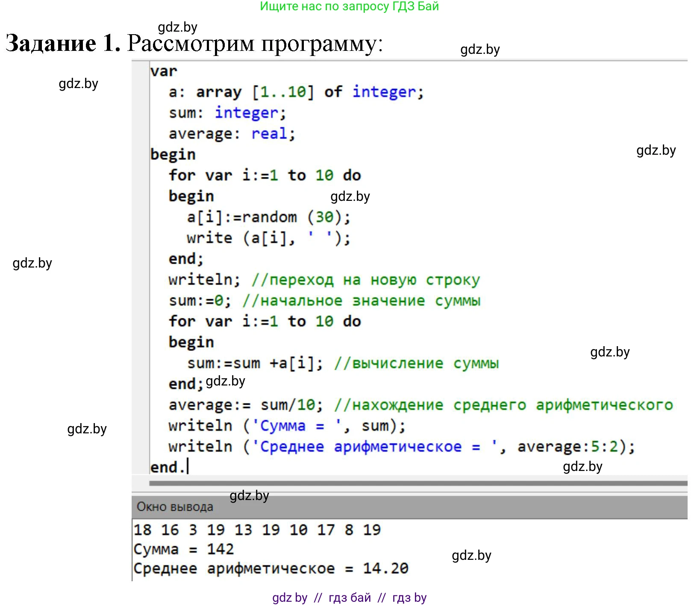Click the "average:= sum/10;" statement
This screenshot has height=606, width=700.
245,405
